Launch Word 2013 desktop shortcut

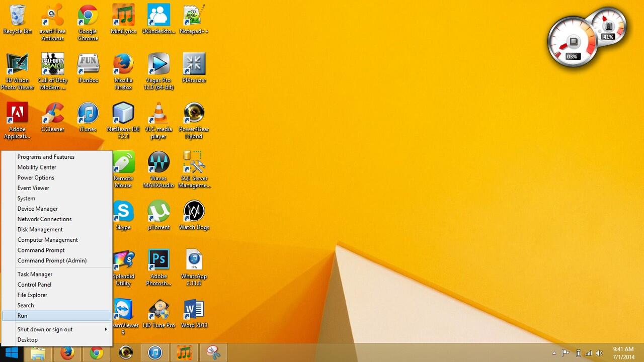pyautogui.click(x=194, y=313)
